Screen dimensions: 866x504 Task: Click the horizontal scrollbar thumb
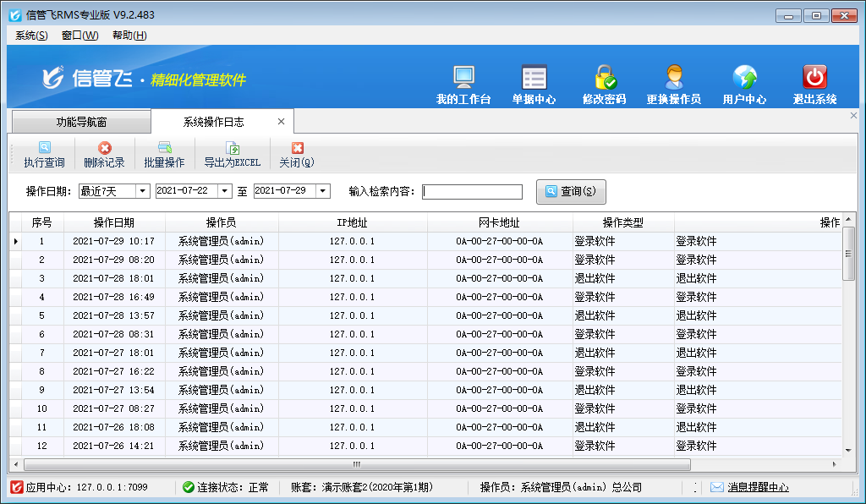(357, 464)
